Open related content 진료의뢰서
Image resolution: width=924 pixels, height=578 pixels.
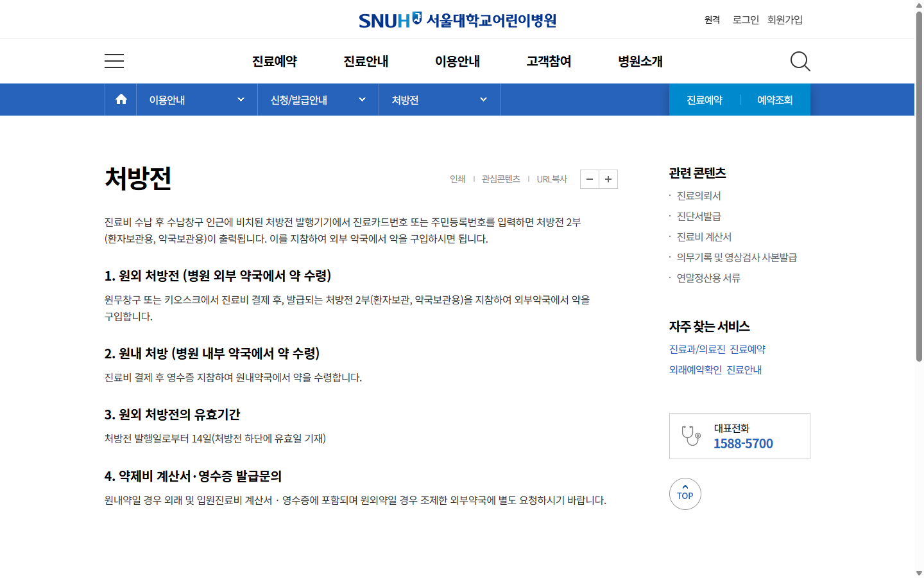[699, 196]
